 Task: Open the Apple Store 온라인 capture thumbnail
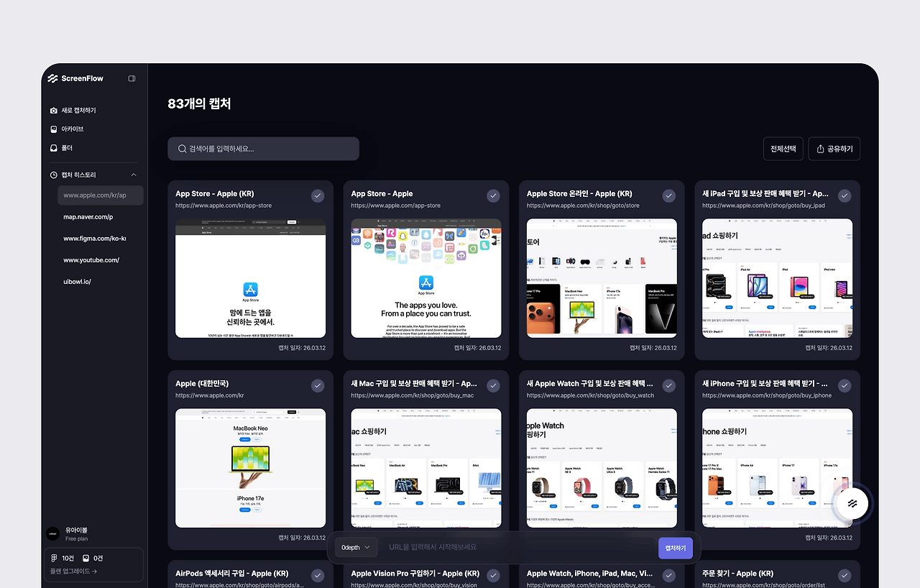(x=602, y=278)
